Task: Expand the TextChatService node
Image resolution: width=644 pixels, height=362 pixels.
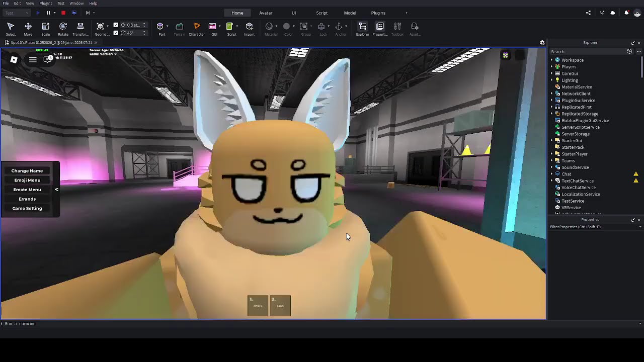Action: click(x=551, y=180)
